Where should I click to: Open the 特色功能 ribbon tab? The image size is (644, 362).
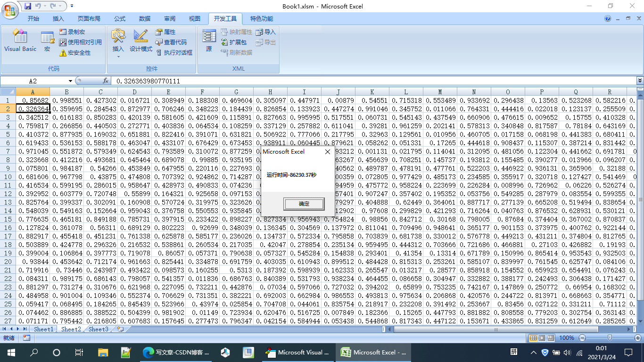pos(262,19)
